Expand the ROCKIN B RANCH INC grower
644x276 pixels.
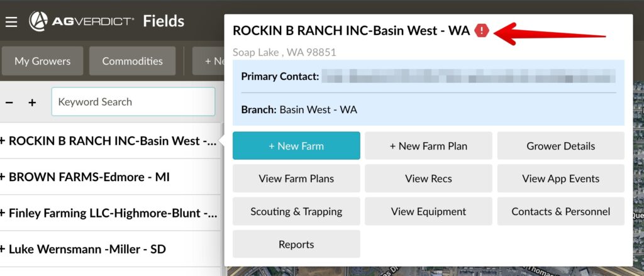(3, 141)
